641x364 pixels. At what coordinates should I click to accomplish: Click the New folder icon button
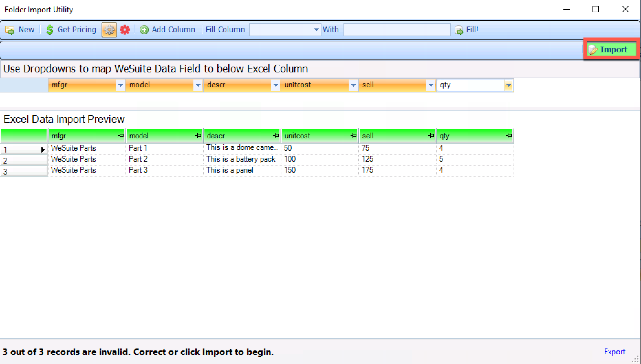[10, 30]
